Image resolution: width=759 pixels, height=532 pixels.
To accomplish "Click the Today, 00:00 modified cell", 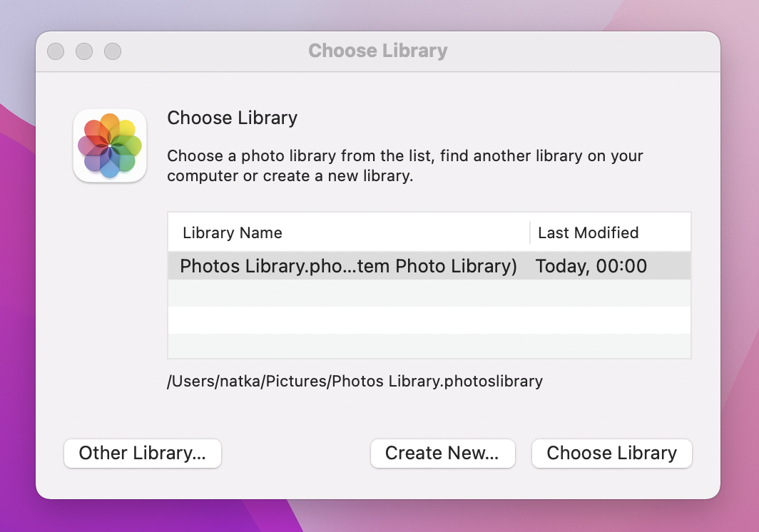I will pyautogui.click(x=591, y=266).
